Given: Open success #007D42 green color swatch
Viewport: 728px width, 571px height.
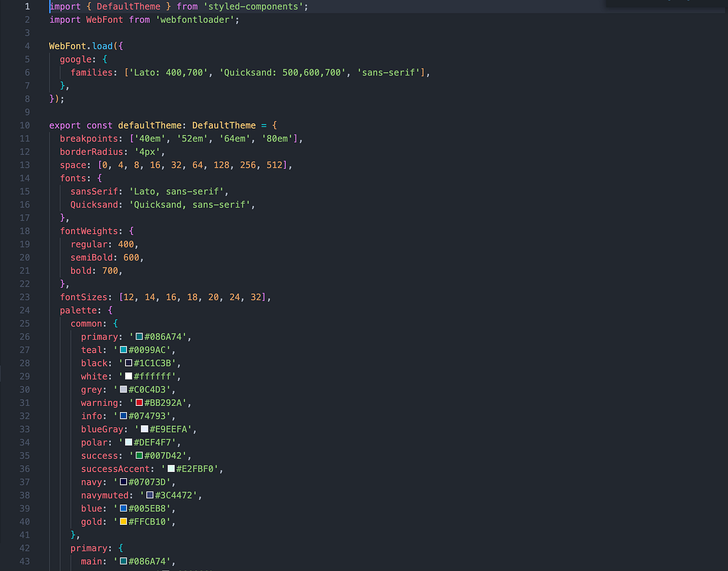Looking at the screenshot, I should 139,456.
